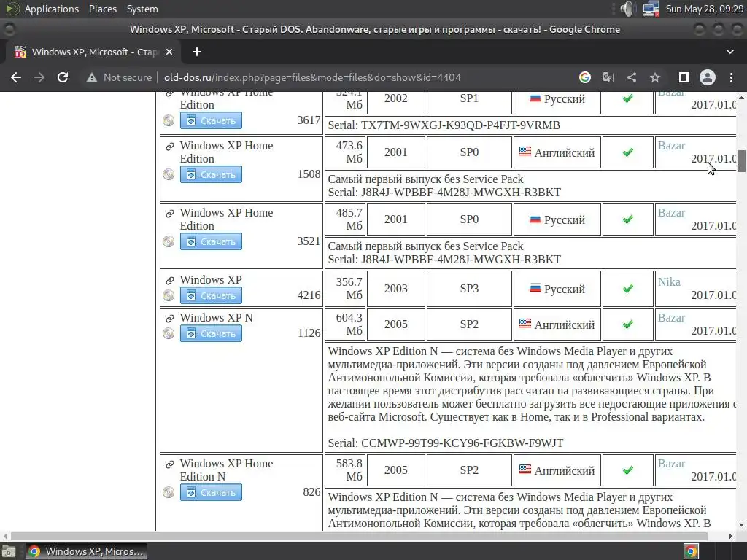Click the 2003 year cell
This screenshot has height=560, width=747.
[396, 289]
